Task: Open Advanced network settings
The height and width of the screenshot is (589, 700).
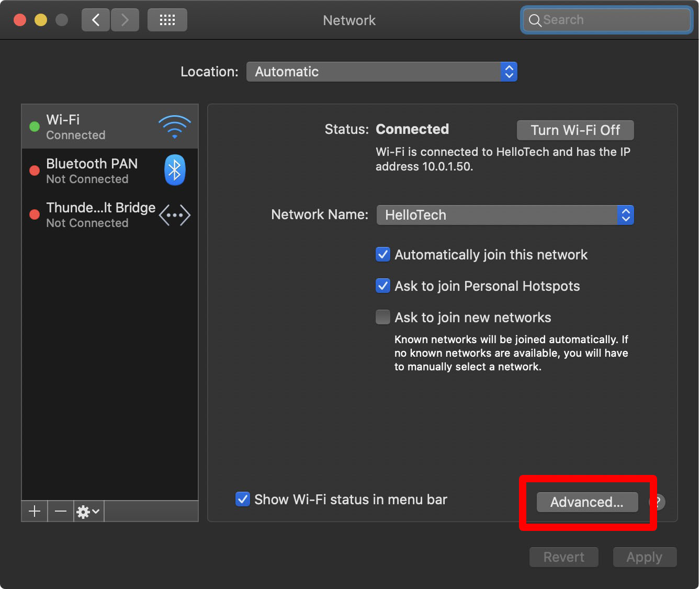Action: coord(586,502)
